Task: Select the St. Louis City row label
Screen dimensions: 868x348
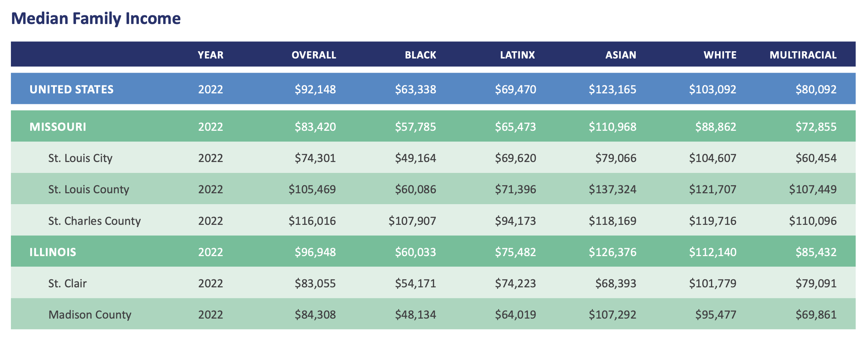Action: [x=80, y=158]
